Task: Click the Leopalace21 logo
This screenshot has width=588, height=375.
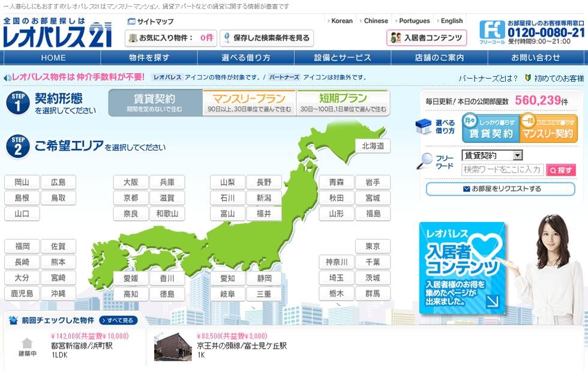Action: (58, 34)
